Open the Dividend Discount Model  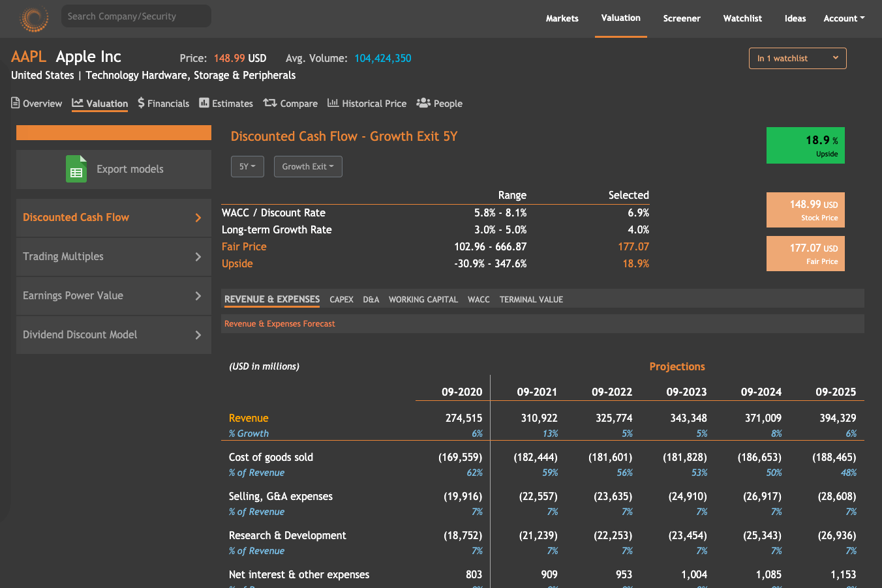(114, 335)
